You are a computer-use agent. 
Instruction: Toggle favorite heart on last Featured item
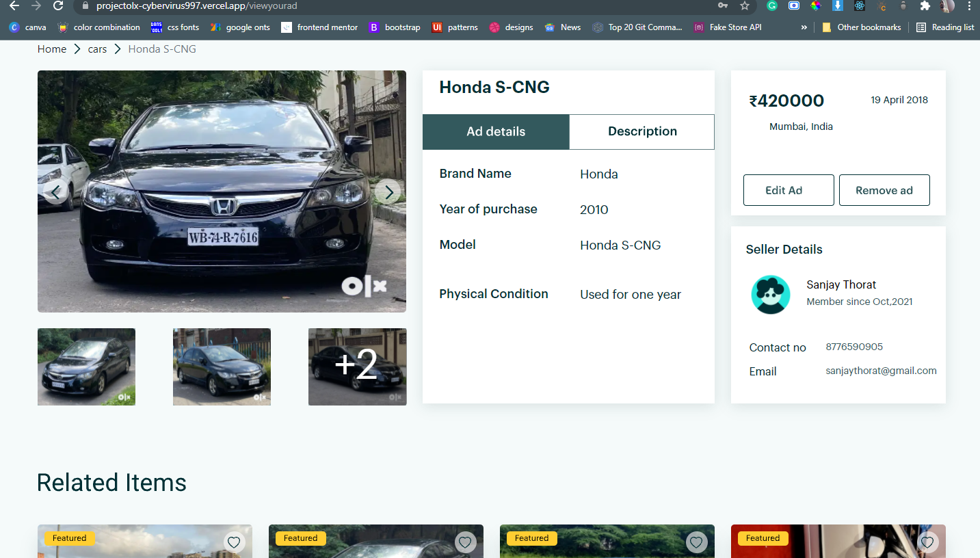tap(927, 542)
